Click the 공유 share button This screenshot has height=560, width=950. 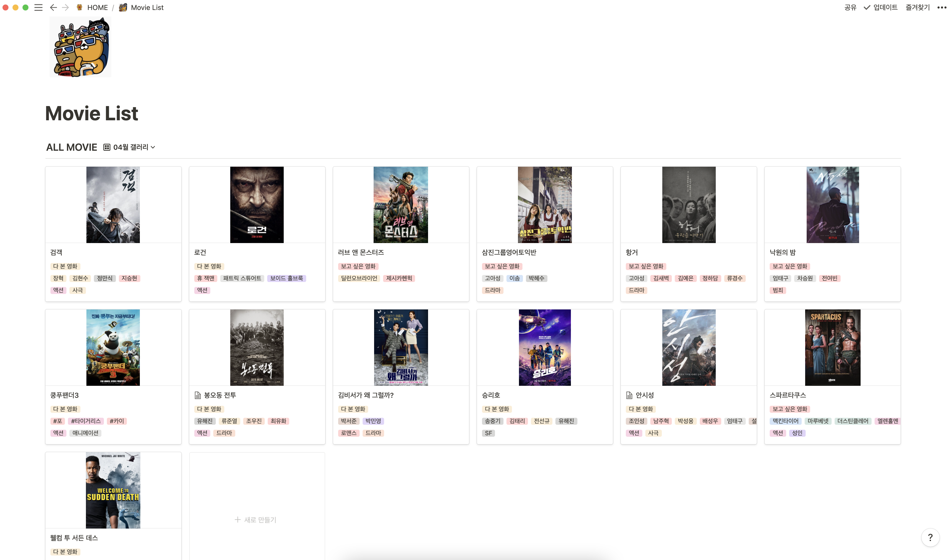pyautogui.click(x=850, y=7)
